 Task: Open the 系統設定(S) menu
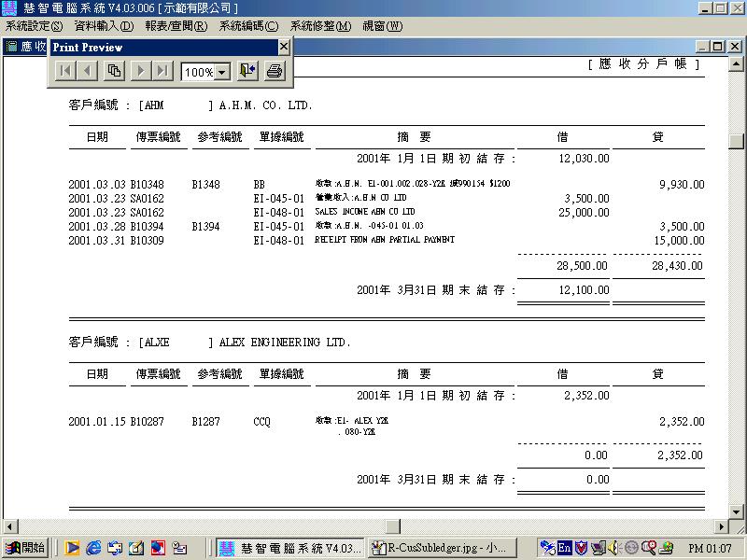click(35, 26)
